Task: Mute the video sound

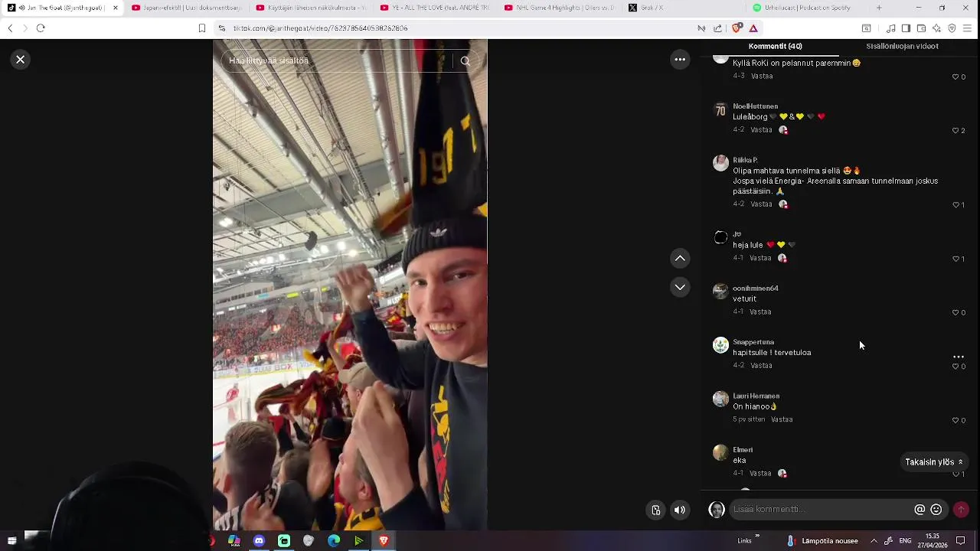Action: (680, 510)
